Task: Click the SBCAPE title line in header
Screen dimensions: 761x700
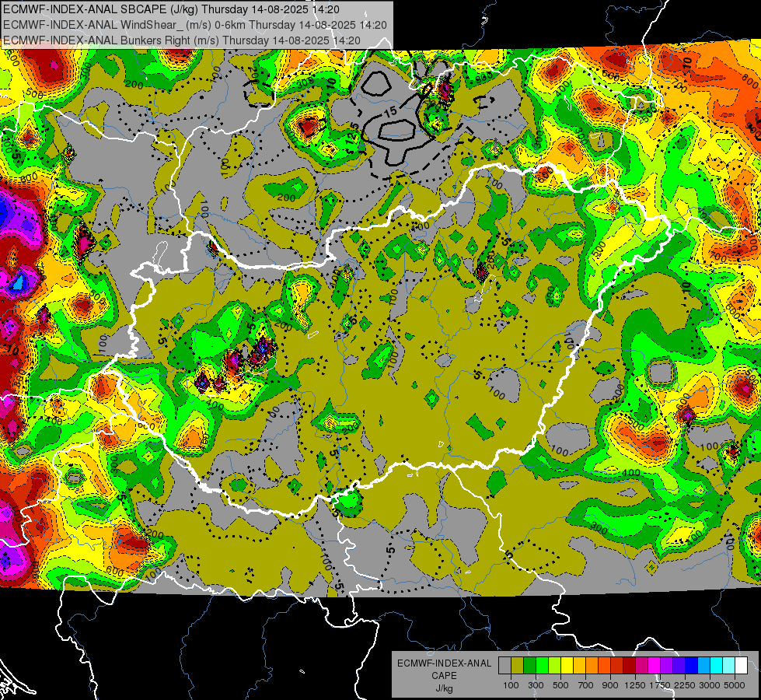Action: coord(171,9)
